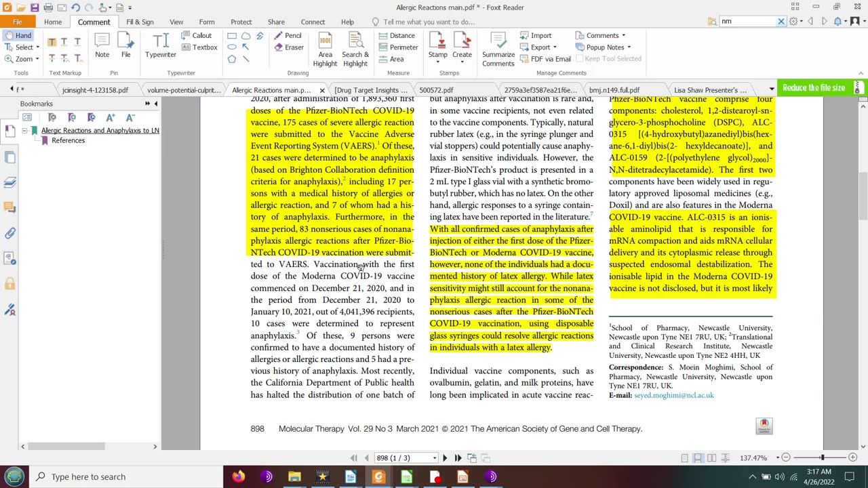Click the Tell me what you want field
Image resolution: width=868 pixels, height=488 pixels.
coord(429,22)
